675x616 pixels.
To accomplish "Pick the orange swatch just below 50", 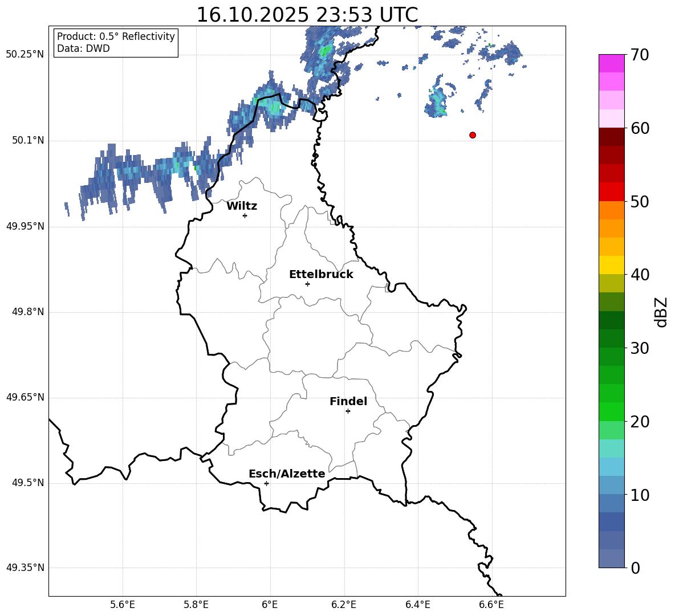I will pyautogui.click(x=612, y=210).
